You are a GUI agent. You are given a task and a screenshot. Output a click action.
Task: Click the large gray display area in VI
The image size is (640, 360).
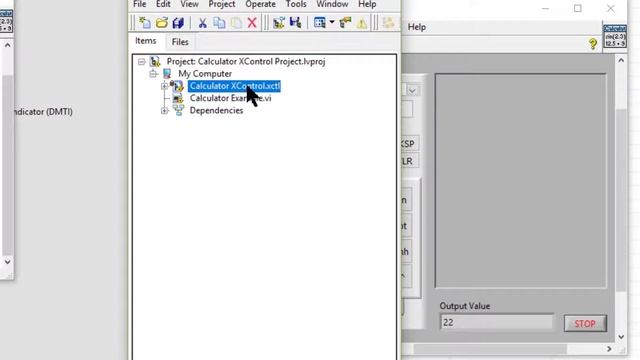[x=521, y=181]
